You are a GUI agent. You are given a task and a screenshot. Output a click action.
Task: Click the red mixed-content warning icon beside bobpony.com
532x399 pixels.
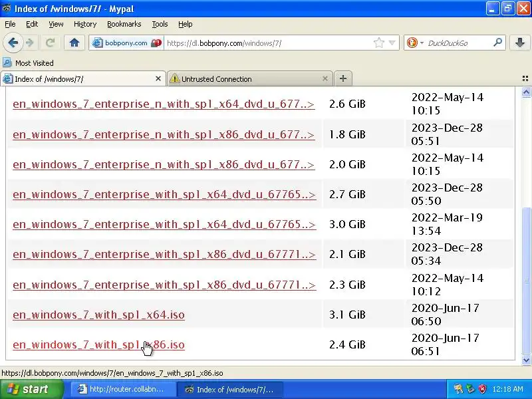point(156,43)
